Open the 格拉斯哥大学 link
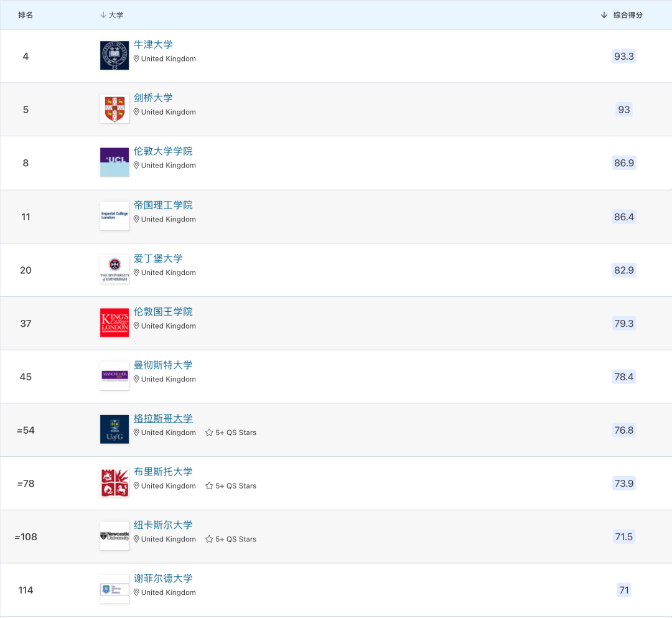Screen dimensions: 672x618 [163, 418]
